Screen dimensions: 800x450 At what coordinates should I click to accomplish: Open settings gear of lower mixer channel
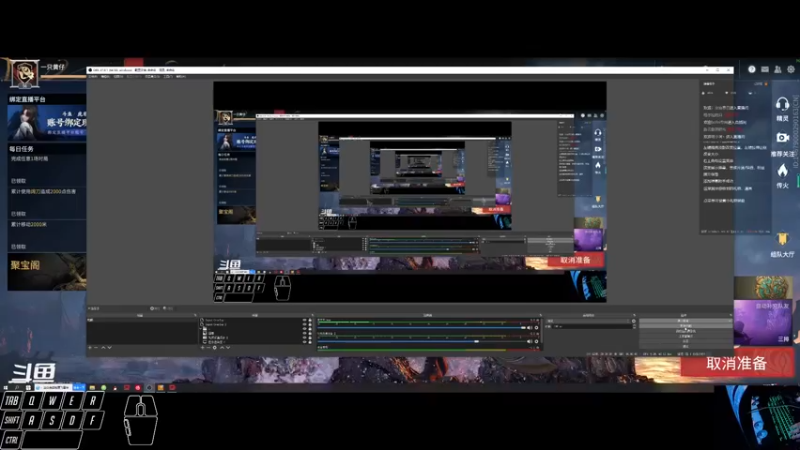[x=536, y=341]
